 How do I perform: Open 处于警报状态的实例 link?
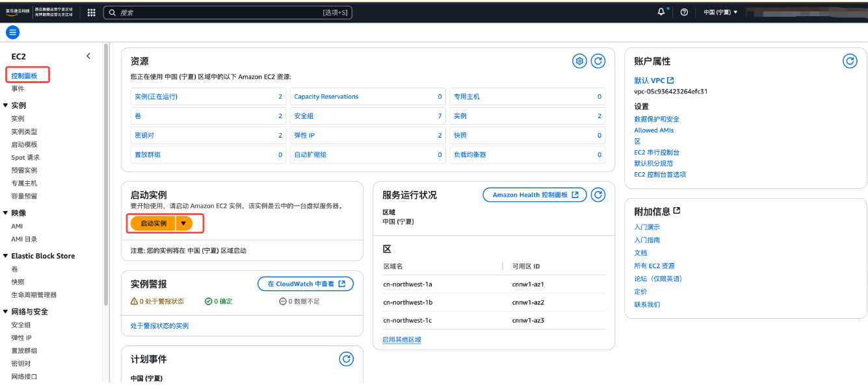[159, 326]
